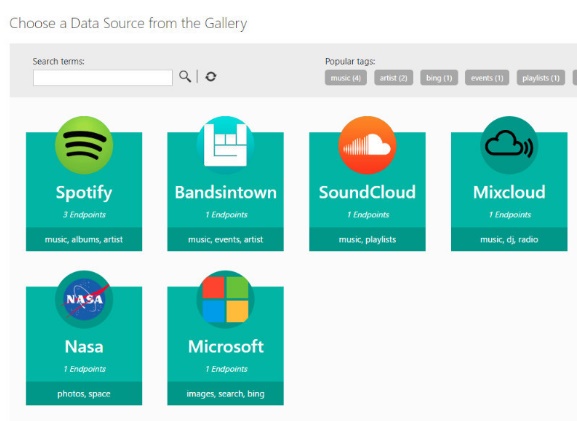This screenshot has height=421, width=577.
Task: Click Microsoft's '1 Endpoints' text
Action: 226,369
